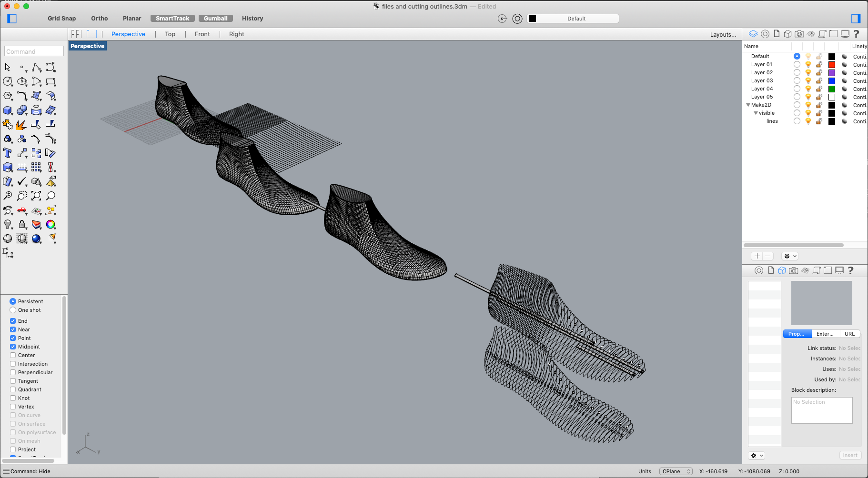The height and width of the screenshot is (478, 868).
Task: Open the color wheel tool
Action: [50, 224]
